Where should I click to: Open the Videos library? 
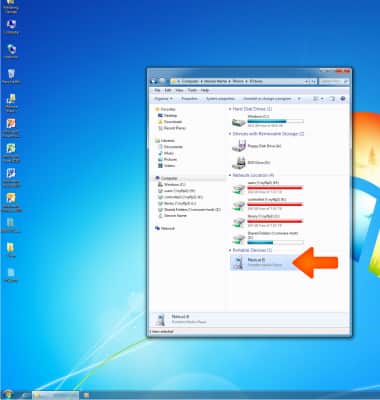pyautogui.click(x=167, y=166)
